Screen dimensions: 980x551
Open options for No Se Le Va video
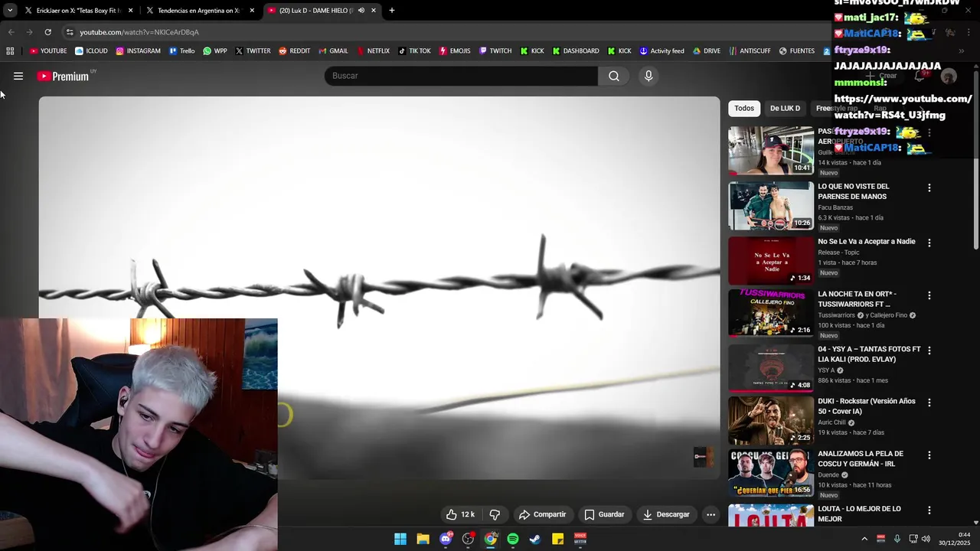(x=929, y=243)
